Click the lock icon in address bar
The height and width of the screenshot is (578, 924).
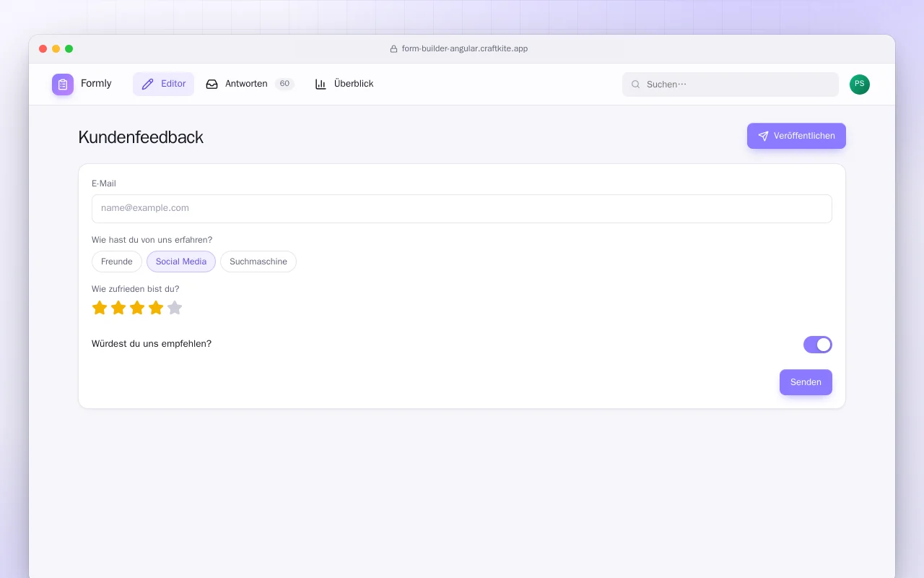pyautogui.click(x=393, y=49)
